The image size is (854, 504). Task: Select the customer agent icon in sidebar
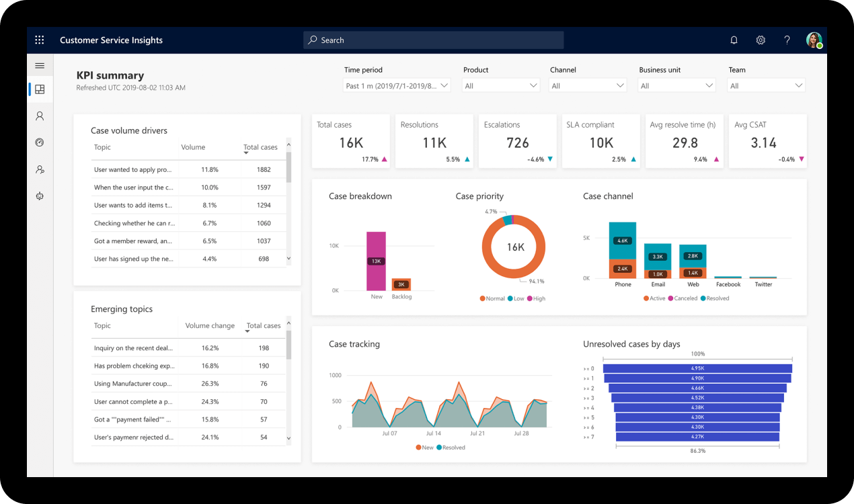coord(39,116)
